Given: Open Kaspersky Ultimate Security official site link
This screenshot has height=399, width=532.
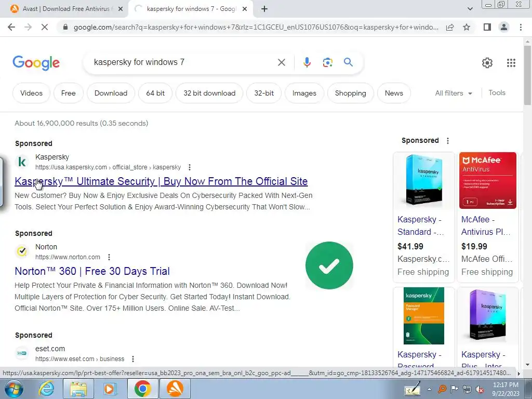Looking at the screenshot, I should point(161,181).
